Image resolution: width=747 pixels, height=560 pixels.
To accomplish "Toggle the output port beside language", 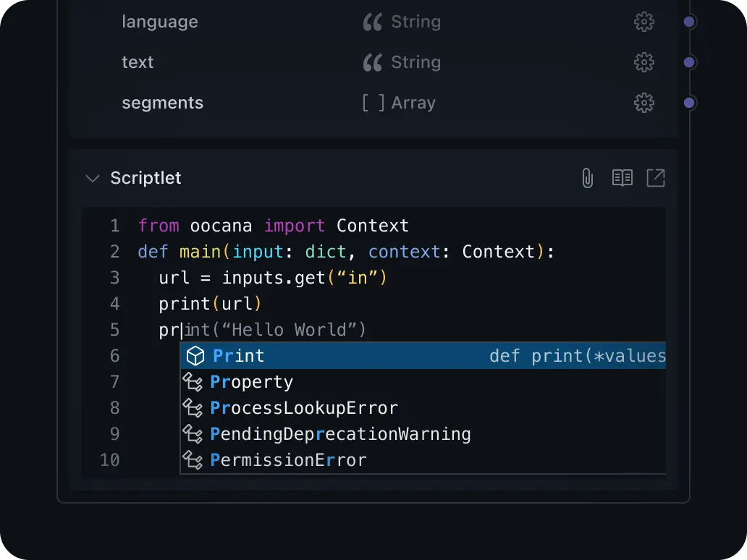I will (688, 22).
